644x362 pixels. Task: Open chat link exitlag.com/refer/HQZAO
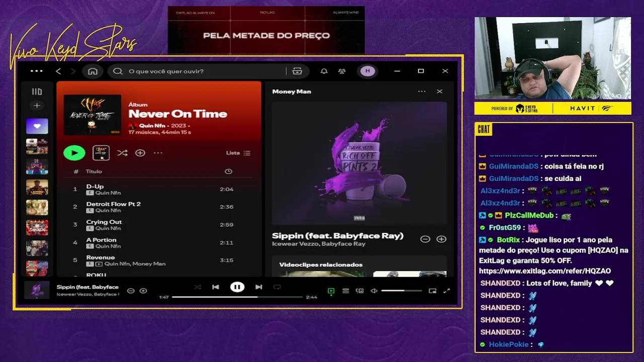click(545, 271)
